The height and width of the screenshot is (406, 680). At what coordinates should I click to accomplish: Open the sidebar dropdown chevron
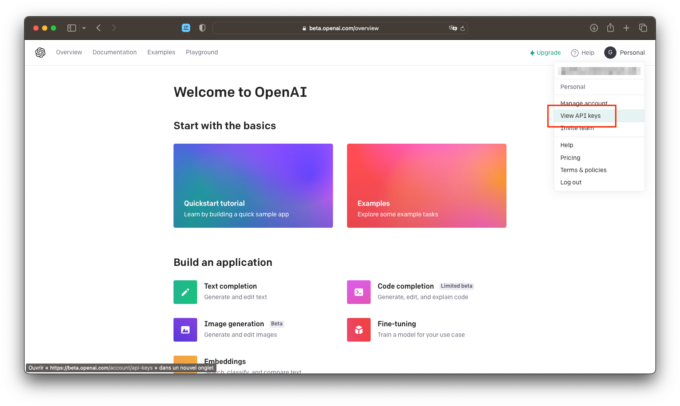click(x=84, y=28)
